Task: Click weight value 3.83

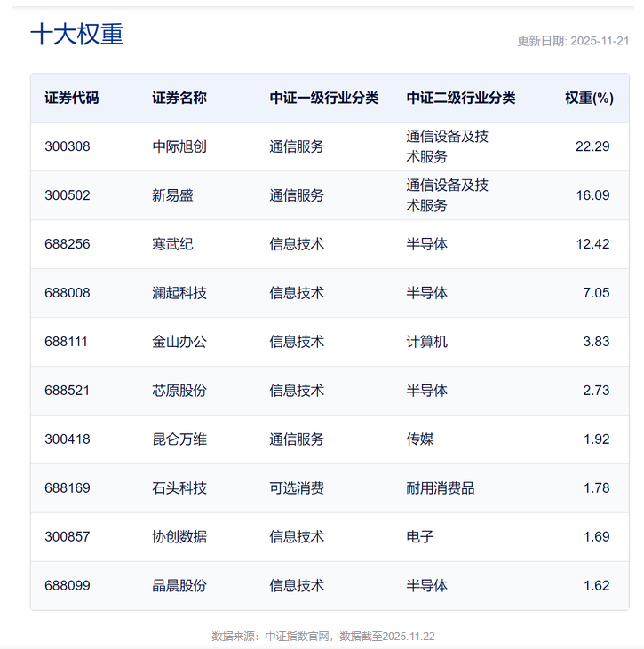Action: (x=596, y=342)
